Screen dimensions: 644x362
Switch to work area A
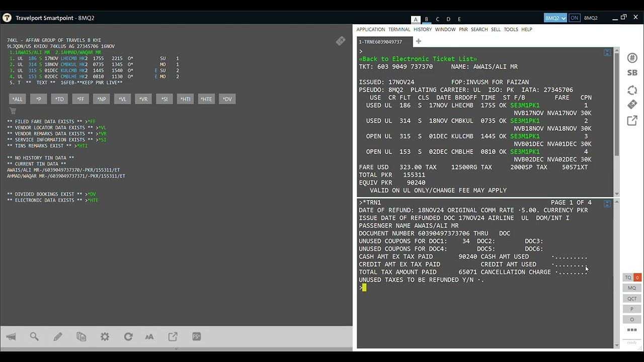pos(416,19)
